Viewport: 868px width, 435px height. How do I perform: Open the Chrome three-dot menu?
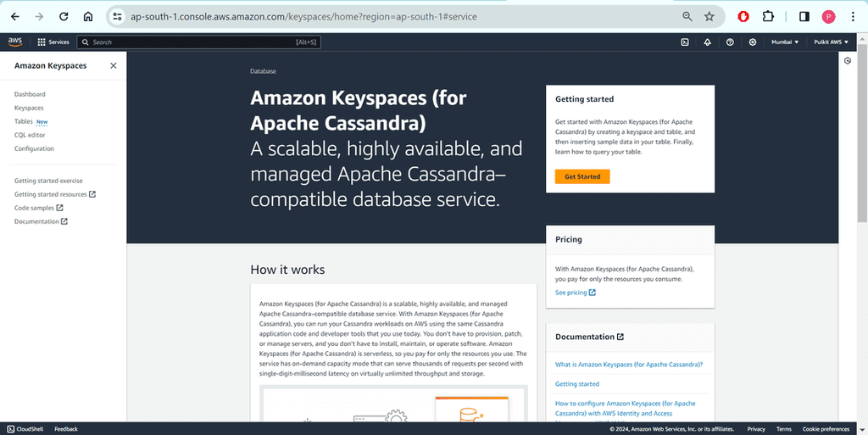pyautogui.click(x=853, y=16)
